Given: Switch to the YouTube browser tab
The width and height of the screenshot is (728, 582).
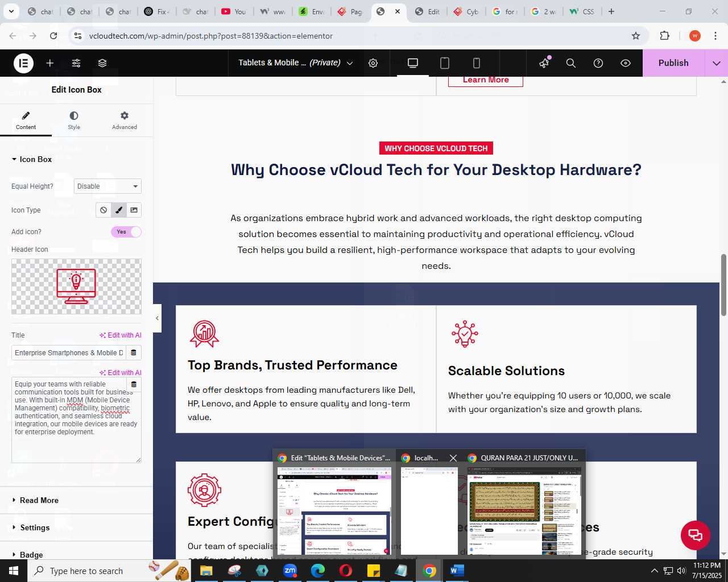Looking at the screenshot, I should [x=233, y=11].
